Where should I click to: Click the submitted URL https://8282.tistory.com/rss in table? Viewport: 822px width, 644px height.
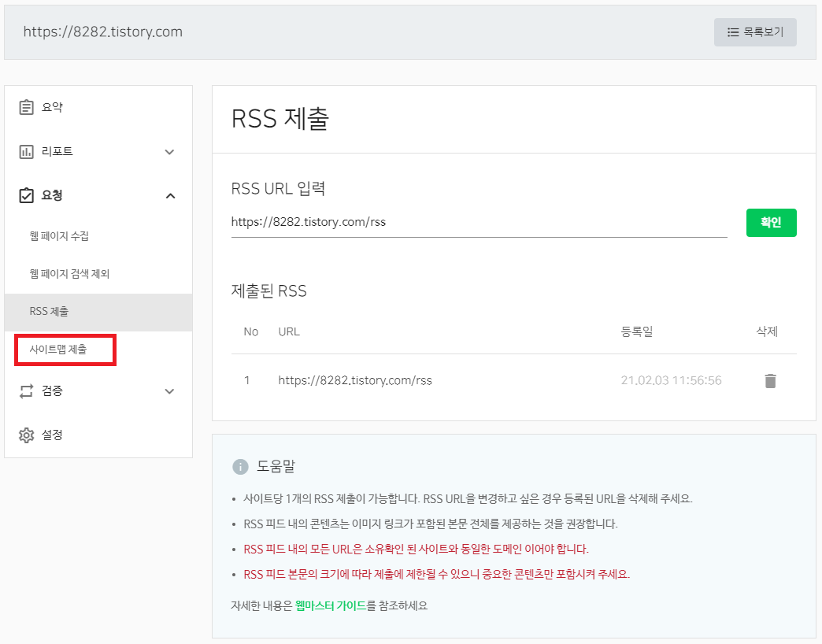click(x=355, y=380)
